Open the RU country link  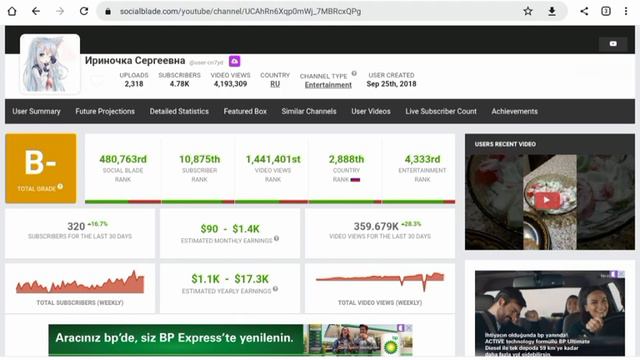(275, 84)
